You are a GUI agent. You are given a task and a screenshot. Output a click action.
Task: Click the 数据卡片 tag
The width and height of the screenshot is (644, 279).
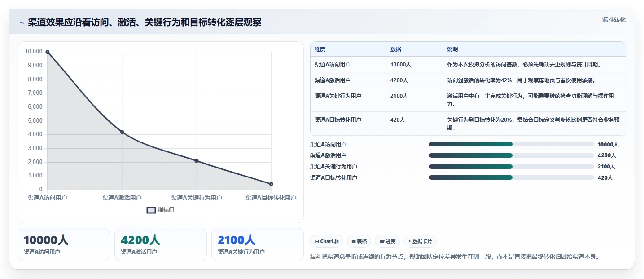[420, 241]
